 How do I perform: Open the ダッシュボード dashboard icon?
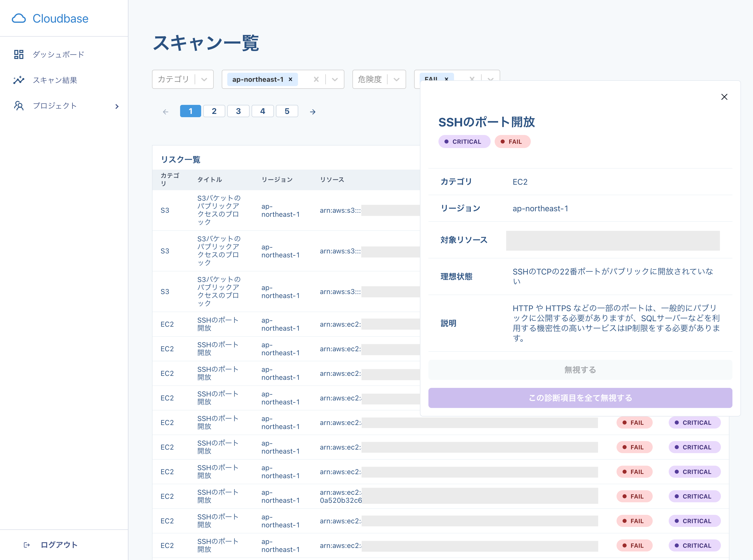[19, 54]
